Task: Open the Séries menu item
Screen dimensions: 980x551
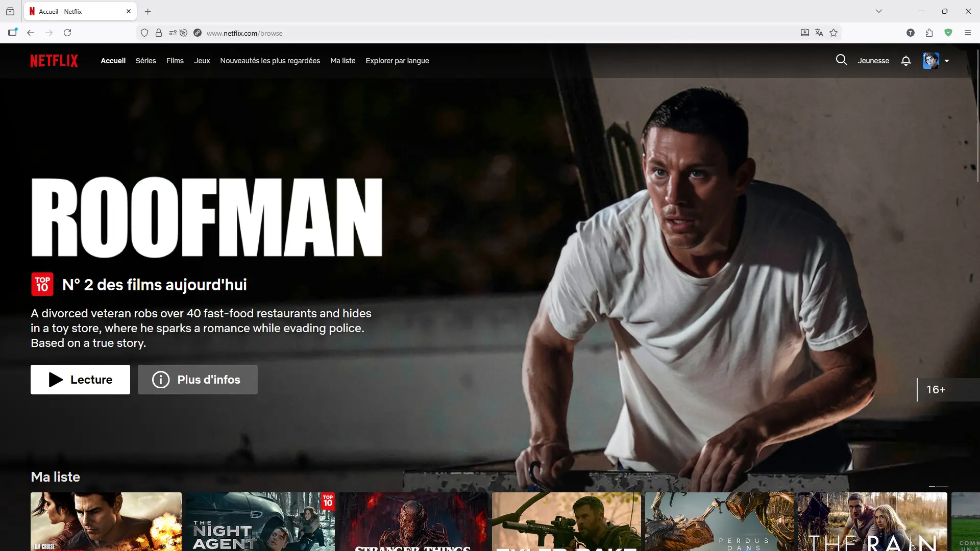Action: [146, 61]
